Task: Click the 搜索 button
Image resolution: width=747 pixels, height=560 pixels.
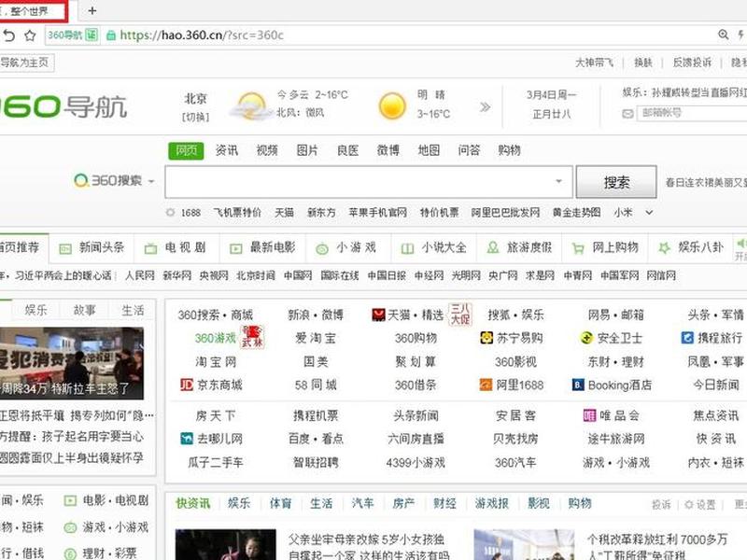Action: tap(616, 182)
